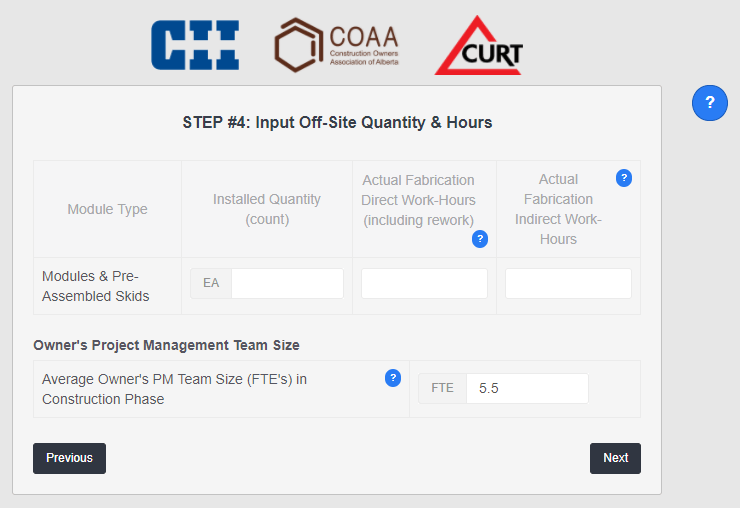The width and height of the screenshot is (740, 508).
Task: Click the CII logo
Action: (x=194, y=45)
